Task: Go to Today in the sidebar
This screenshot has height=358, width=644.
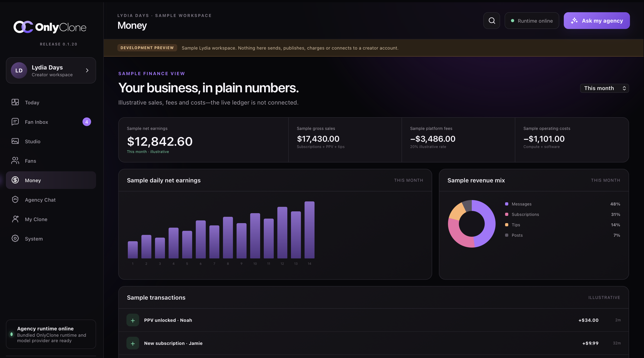Action: 51,102
